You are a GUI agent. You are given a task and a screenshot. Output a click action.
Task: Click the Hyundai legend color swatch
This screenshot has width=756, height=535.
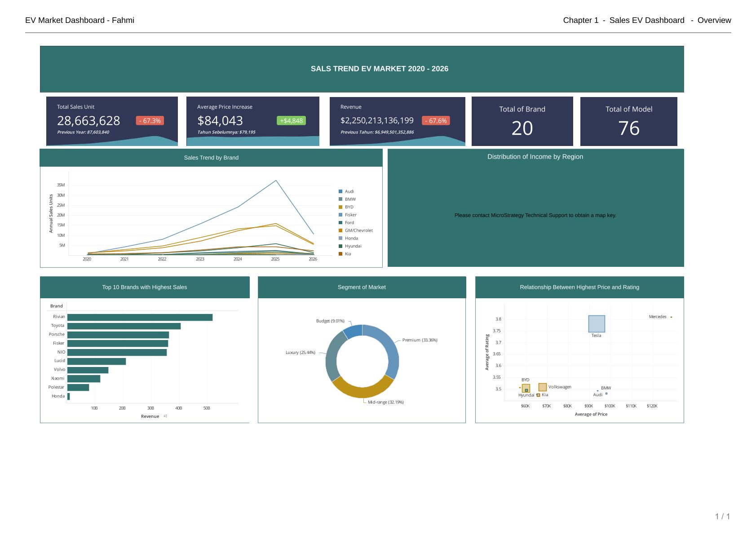click(x=340, y=246)
